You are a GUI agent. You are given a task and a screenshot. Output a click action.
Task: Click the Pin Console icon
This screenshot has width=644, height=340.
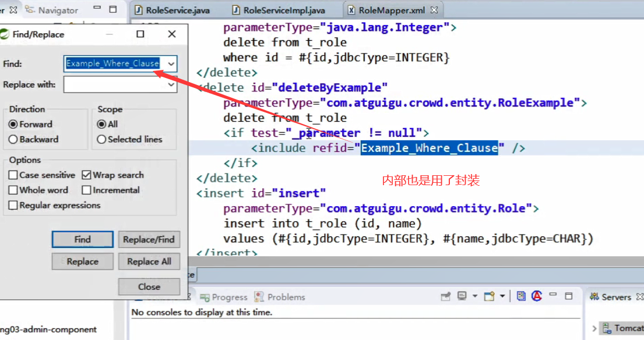coord(446,296)
